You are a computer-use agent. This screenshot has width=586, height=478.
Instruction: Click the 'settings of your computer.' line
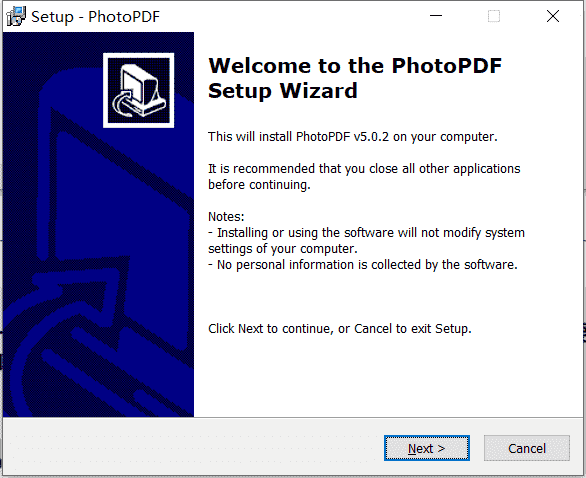[283, 249]
